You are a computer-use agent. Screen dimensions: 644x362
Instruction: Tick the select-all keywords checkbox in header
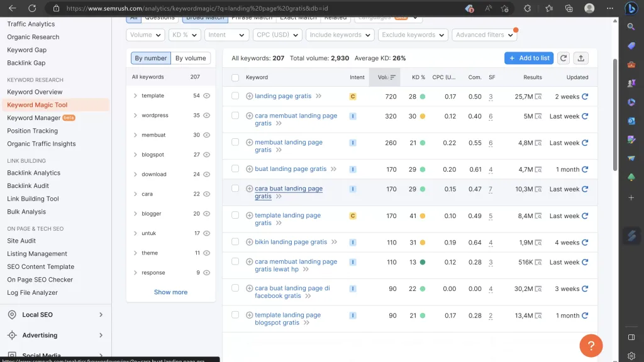235,77
